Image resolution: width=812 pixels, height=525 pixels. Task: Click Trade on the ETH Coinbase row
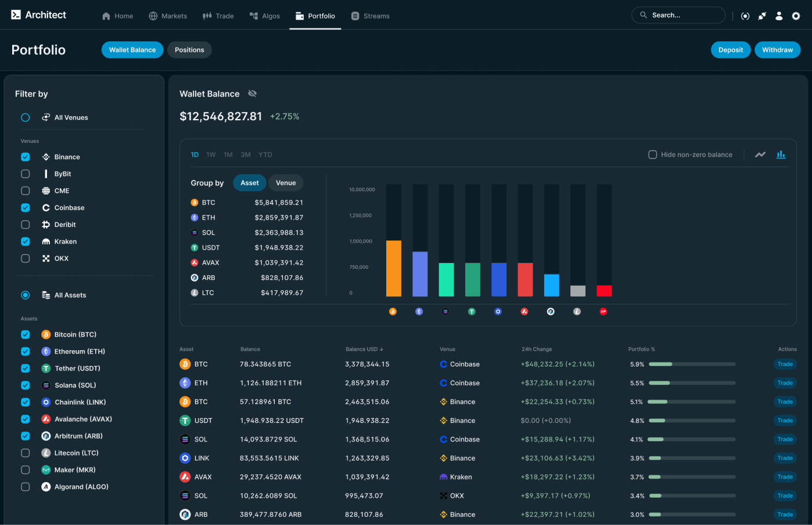point(785,383)
